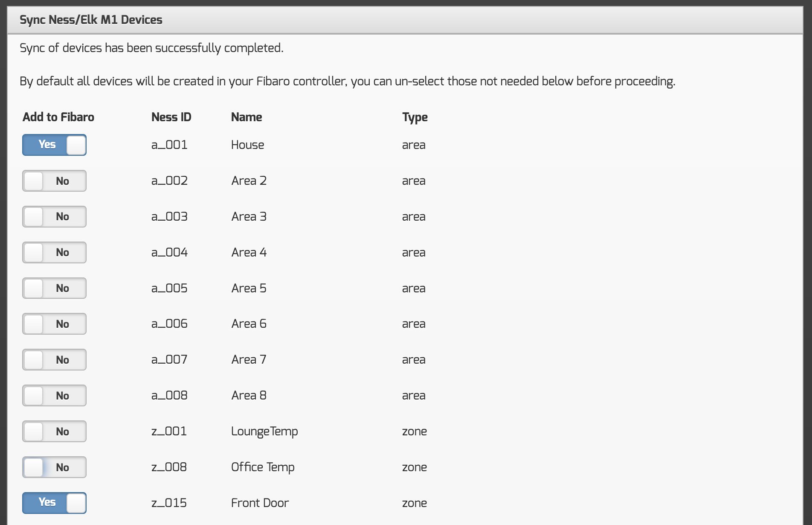Disable the House area toggle
812x525 pixels.
[54, 145]
